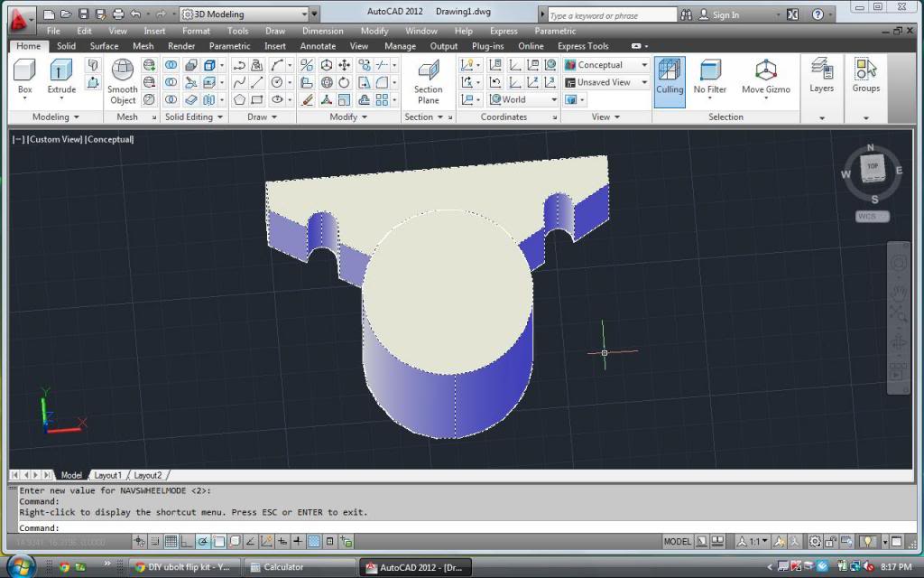
Task: Click the Command line input
Action: [466, 527]
